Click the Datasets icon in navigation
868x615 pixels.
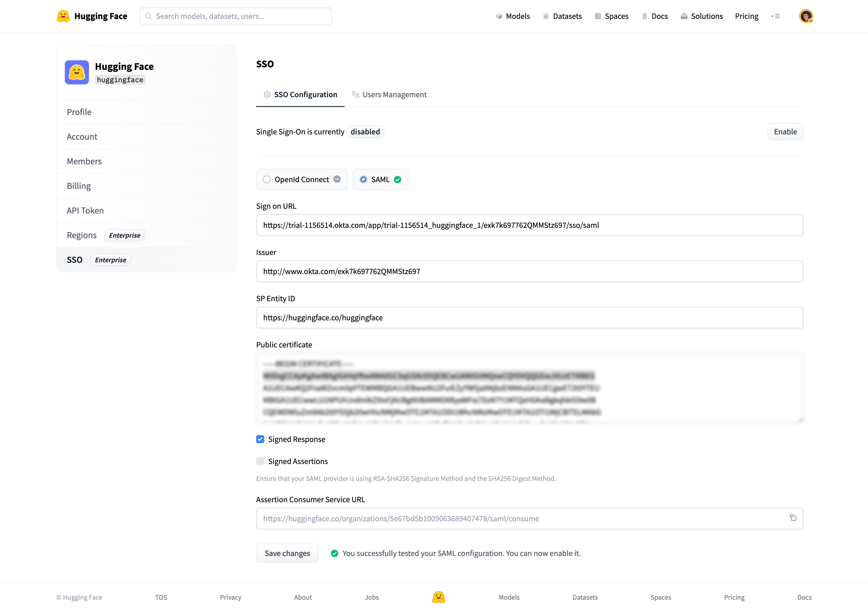(x=546, y=16)
